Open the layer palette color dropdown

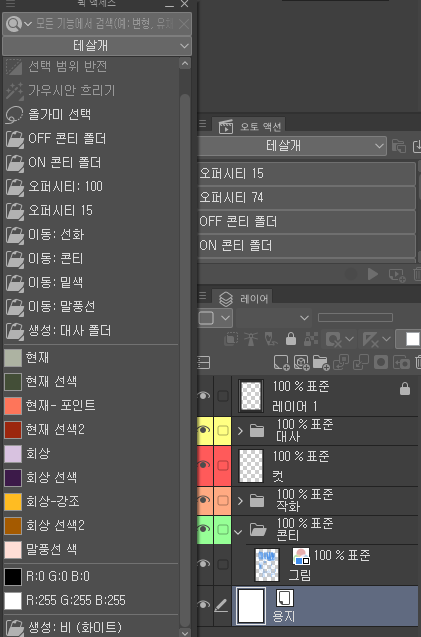(215, 318)
